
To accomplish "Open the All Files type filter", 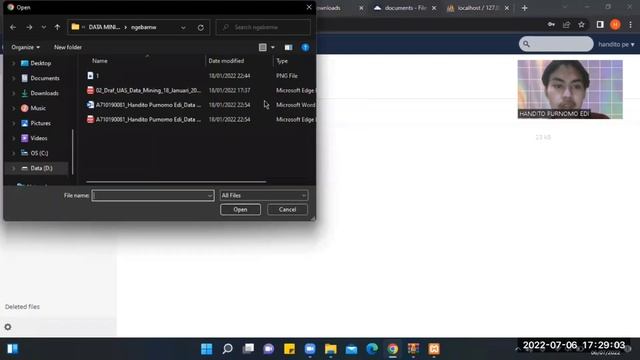I will point(264,196).
